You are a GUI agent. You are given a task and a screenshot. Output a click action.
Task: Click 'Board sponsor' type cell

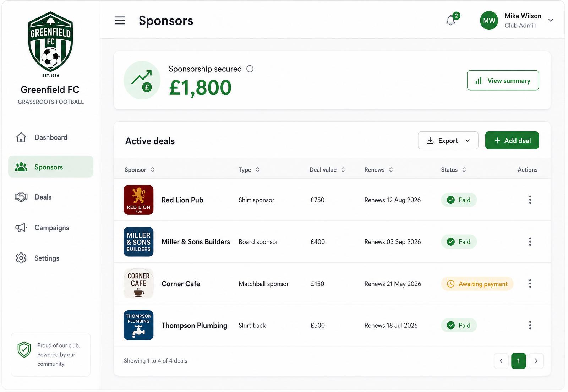click(258, 242)
